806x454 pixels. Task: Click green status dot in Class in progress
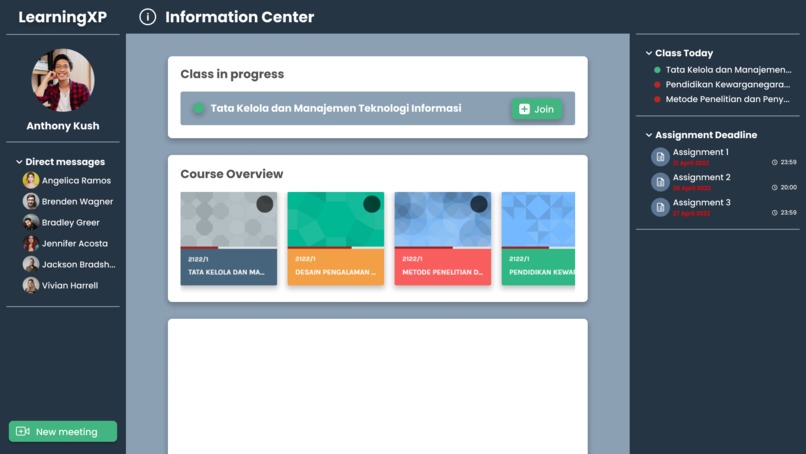tap(198, 108)
